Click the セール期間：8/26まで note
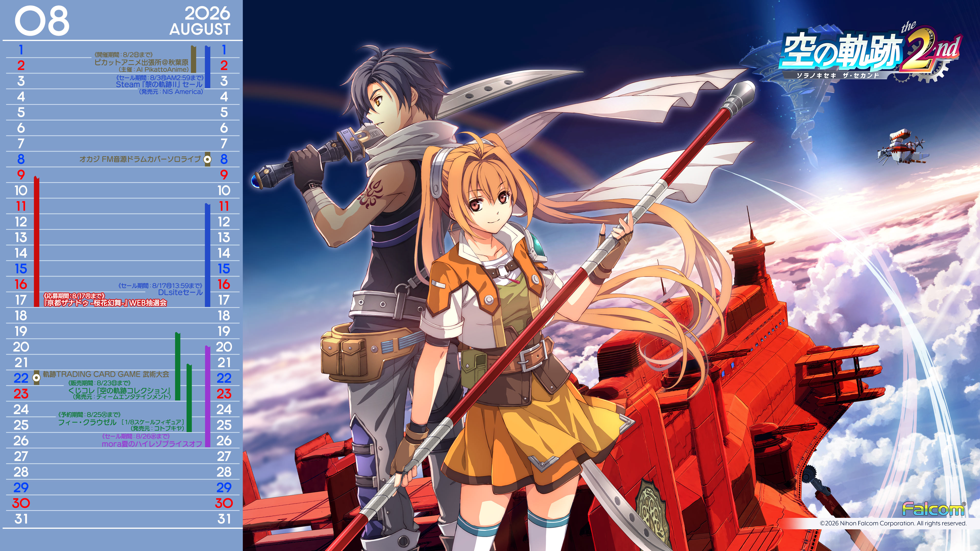 [x=136, y=436]
